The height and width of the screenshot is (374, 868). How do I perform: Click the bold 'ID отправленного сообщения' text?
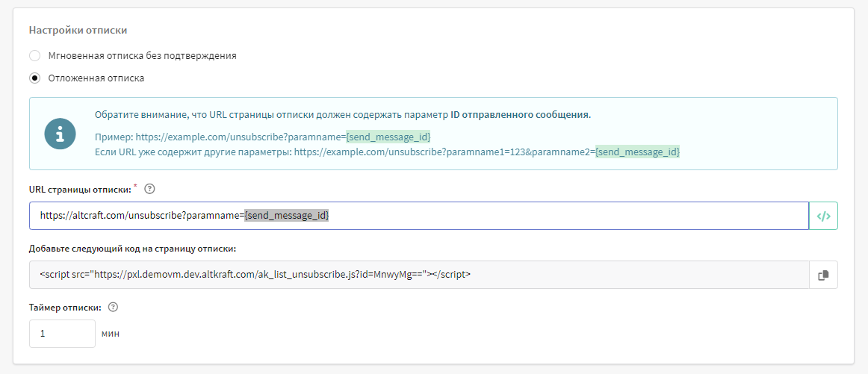point(520,115)
